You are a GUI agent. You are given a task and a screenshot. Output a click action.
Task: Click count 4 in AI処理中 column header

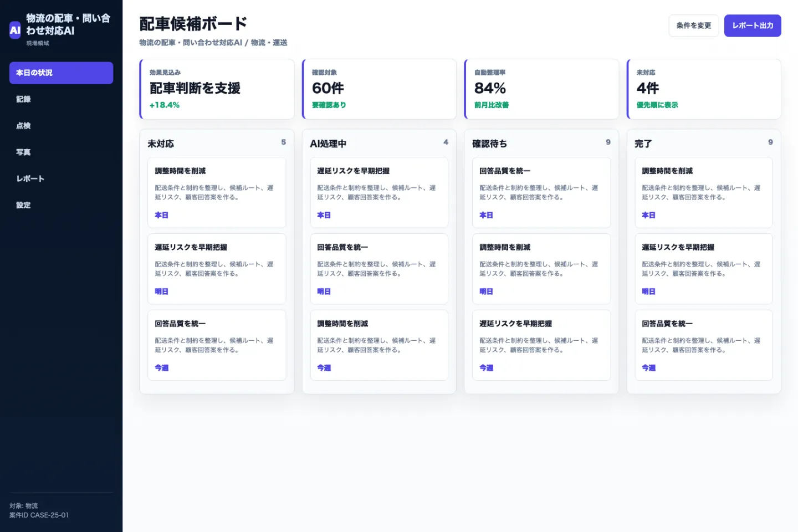446,142
